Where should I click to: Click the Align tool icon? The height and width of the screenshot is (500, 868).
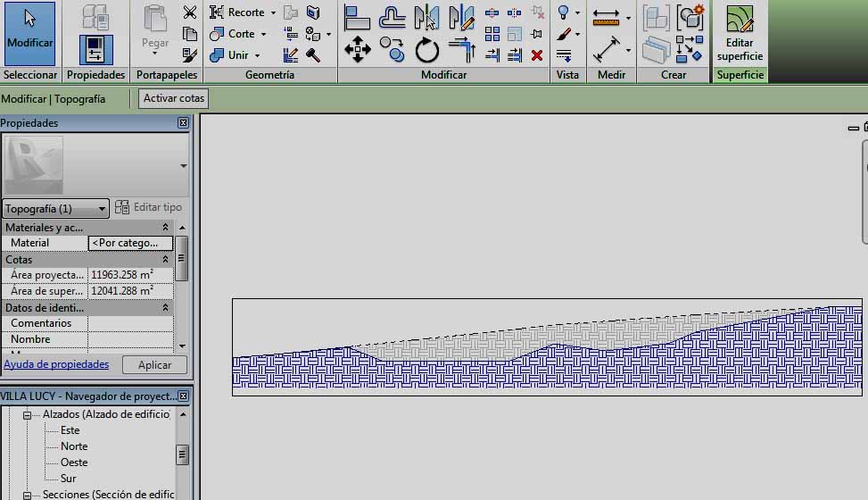[358, 17]
